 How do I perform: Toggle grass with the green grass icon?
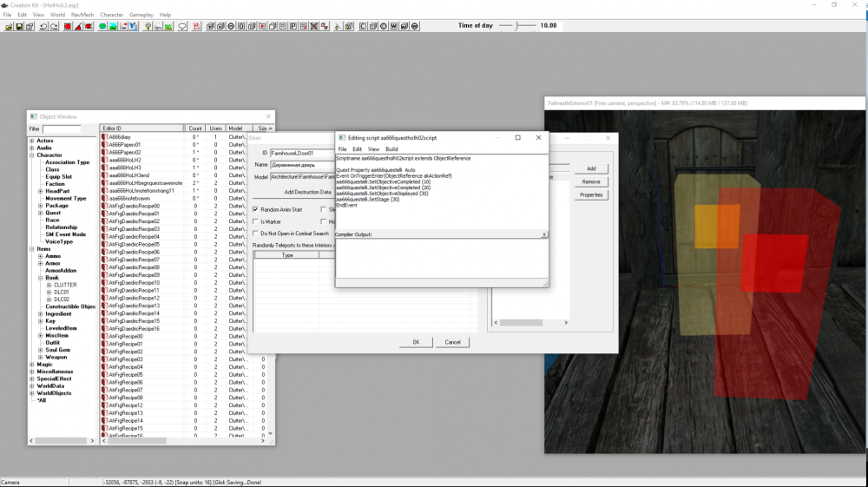[168, 26]
